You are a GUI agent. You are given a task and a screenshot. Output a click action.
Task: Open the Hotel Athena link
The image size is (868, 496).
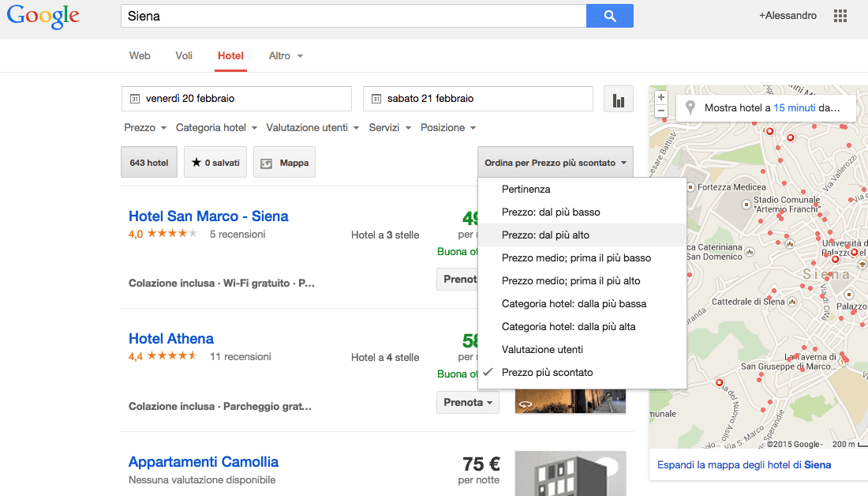click(171, 339)
